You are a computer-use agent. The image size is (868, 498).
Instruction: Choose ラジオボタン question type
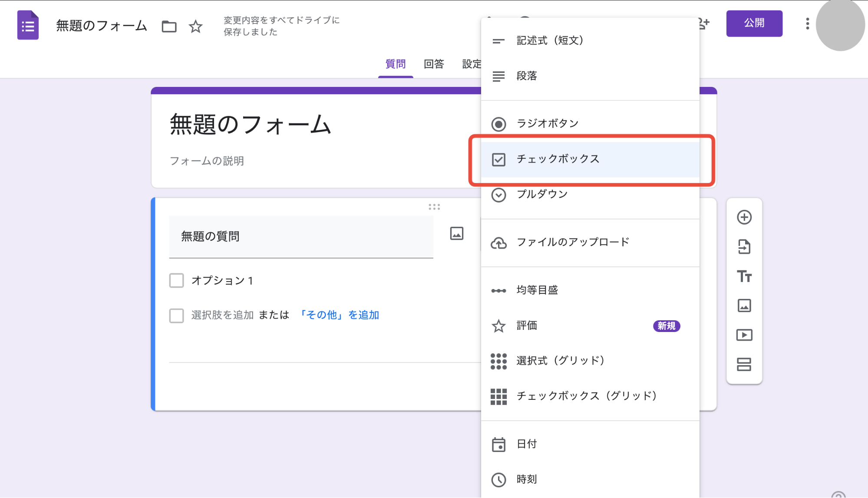pyautogui.click(x=590, y=124)
